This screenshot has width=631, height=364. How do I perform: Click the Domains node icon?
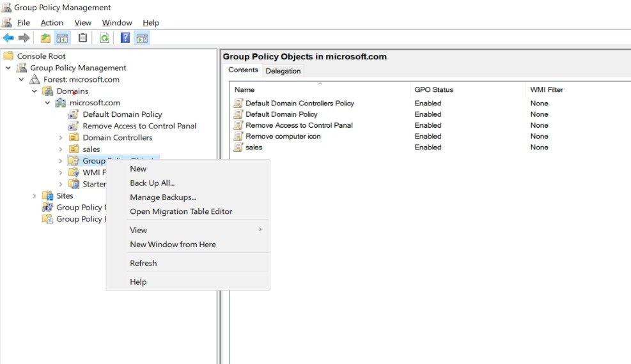click(x=48, y=91)
